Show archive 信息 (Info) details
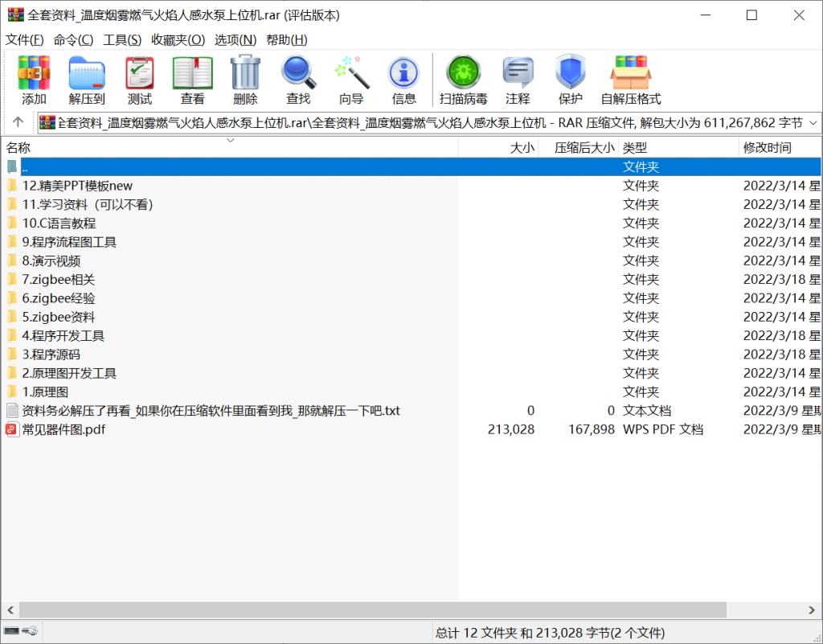Viewport: 823px width, 644px height. tap(403, 76)
